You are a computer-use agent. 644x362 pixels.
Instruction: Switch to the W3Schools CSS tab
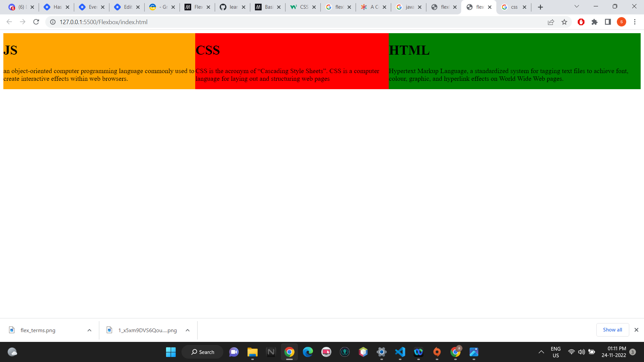303,7
